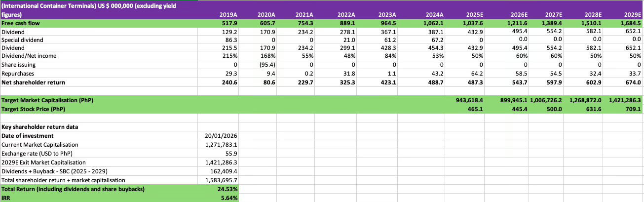
Task: Select Target Market Capitalisation (PhP) label
Action: [47, 100]
